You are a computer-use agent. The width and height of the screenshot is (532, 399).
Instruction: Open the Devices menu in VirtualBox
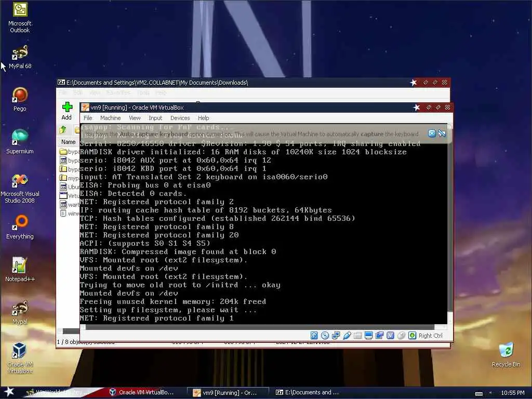(180, 118)
